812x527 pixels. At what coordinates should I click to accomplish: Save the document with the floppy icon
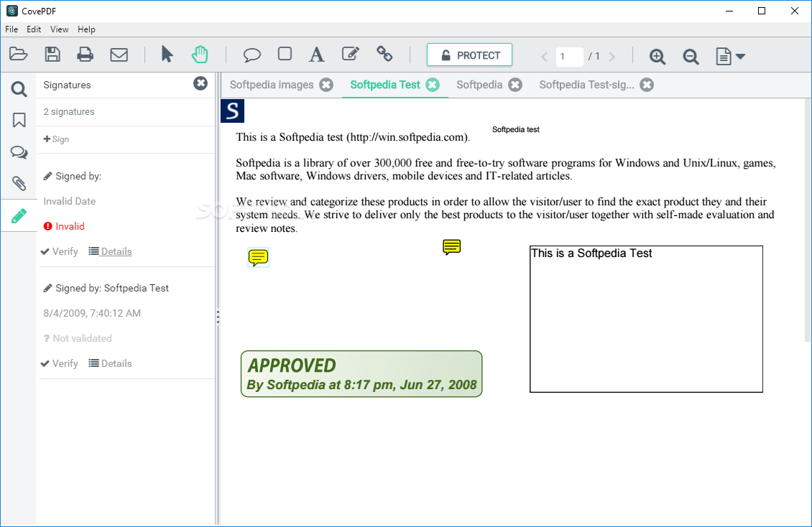tap(52, 55)
